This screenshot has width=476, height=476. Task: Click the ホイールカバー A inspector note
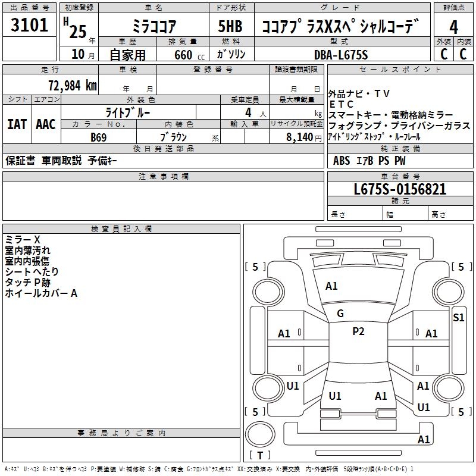41,293
